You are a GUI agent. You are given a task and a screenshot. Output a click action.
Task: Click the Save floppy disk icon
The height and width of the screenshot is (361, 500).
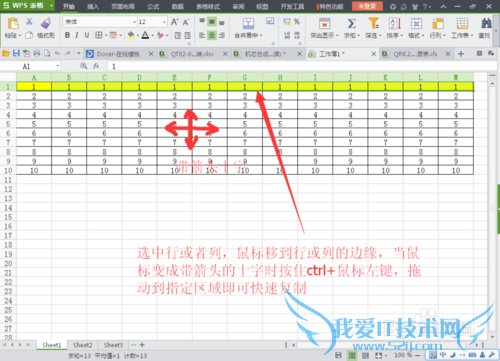point(16,53)
